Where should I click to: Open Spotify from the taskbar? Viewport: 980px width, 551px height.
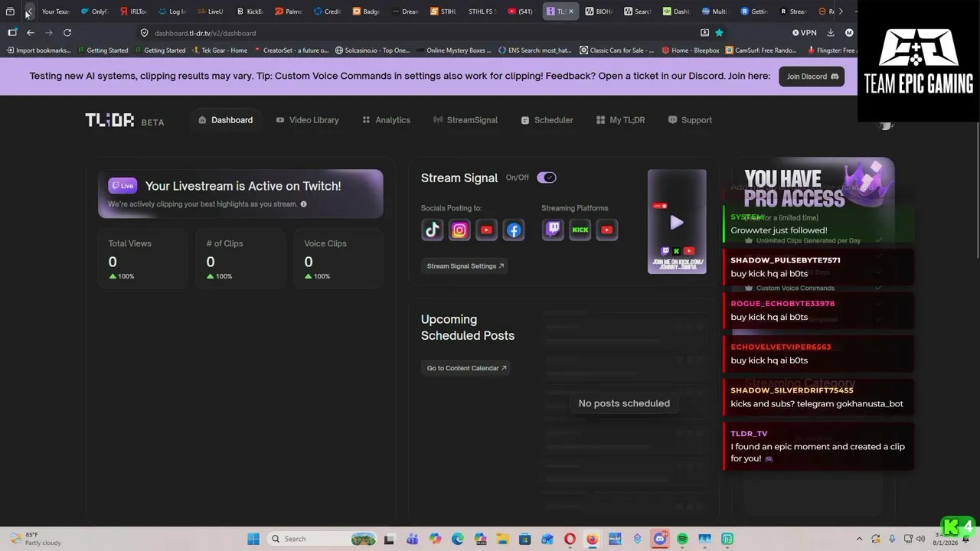682,539
